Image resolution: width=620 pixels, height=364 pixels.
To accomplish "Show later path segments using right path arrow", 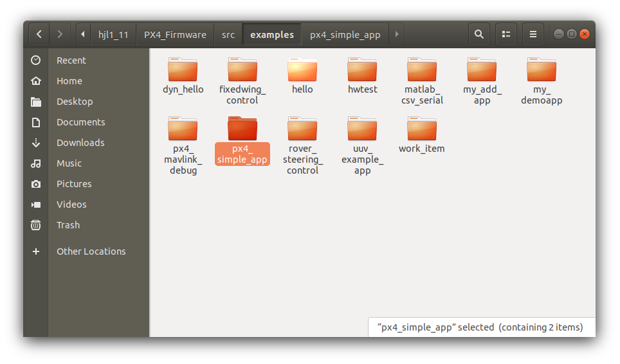I will click(397, 34).
